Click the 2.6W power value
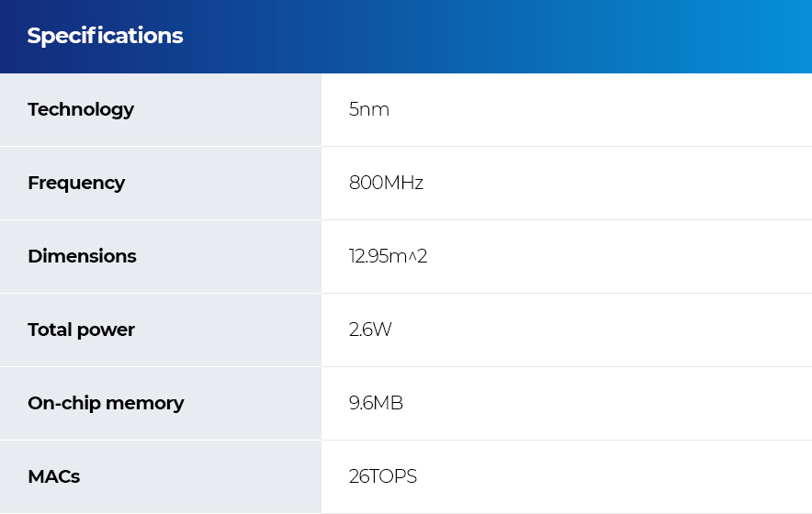This screenshot has width=812, height=514. coord(370,330)
